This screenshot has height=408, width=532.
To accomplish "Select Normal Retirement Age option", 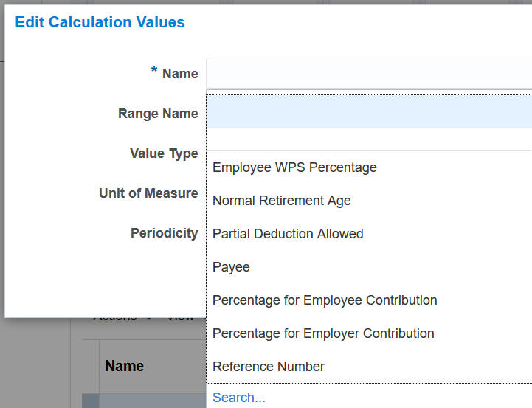I will tap(281, 201).
